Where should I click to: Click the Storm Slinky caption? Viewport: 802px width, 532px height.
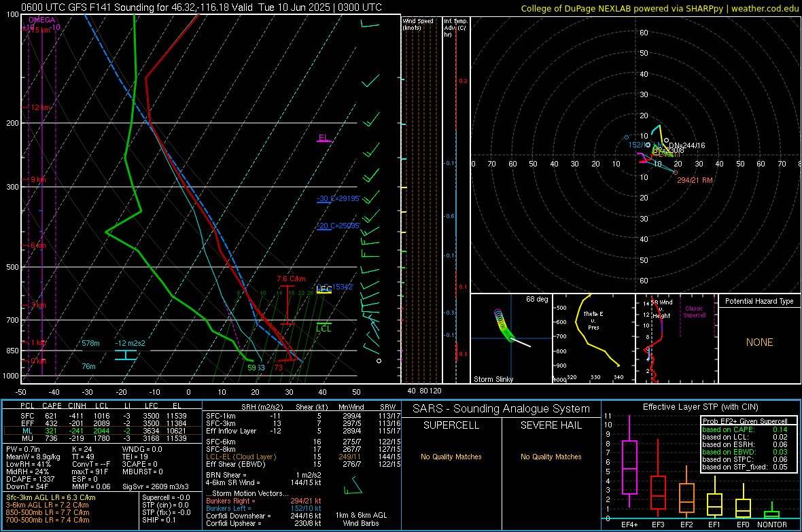493,379
